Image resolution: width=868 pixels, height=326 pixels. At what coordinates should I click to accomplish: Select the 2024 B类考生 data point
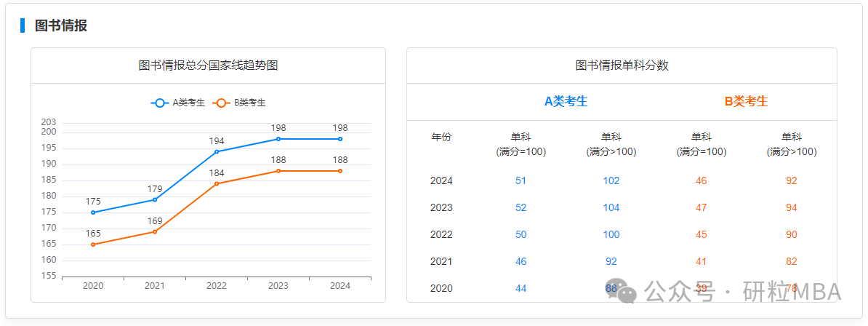coord(340,171)
